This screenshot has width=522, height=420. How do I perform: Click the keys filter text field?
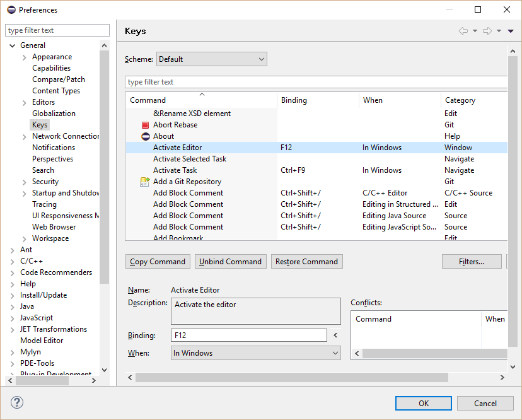(316, 82)
